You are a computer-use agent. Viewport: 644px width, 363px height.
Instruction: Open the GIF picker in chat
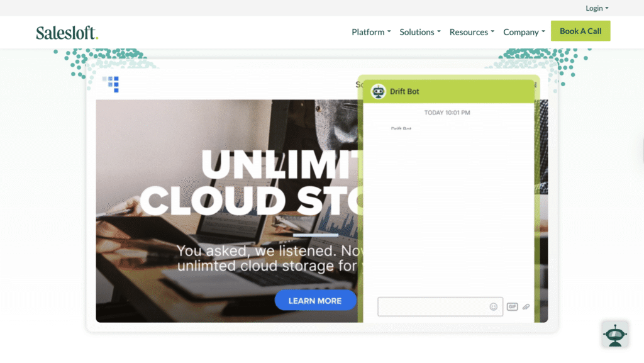[512, 307]
